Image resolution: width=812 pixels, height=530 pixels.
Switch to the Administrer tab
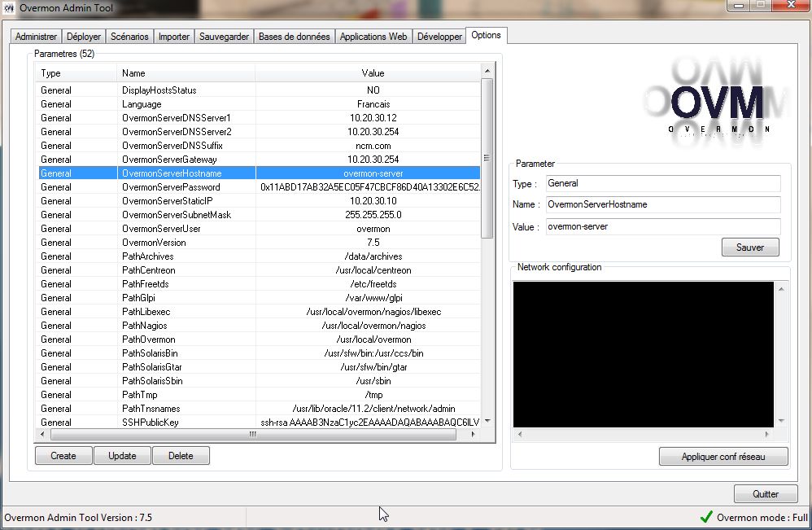pos(37,37)
